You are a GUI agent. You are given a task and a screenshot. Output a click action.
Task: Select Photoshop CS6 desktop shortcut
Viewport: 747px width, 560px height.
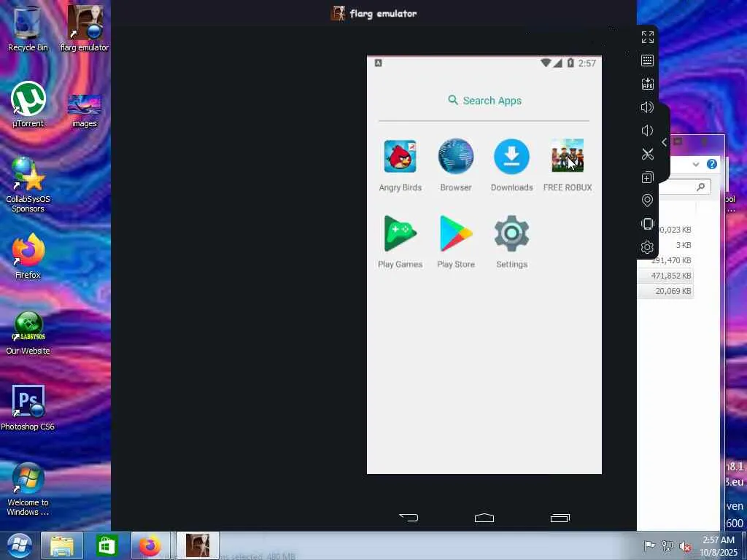[x=28, y=408]
